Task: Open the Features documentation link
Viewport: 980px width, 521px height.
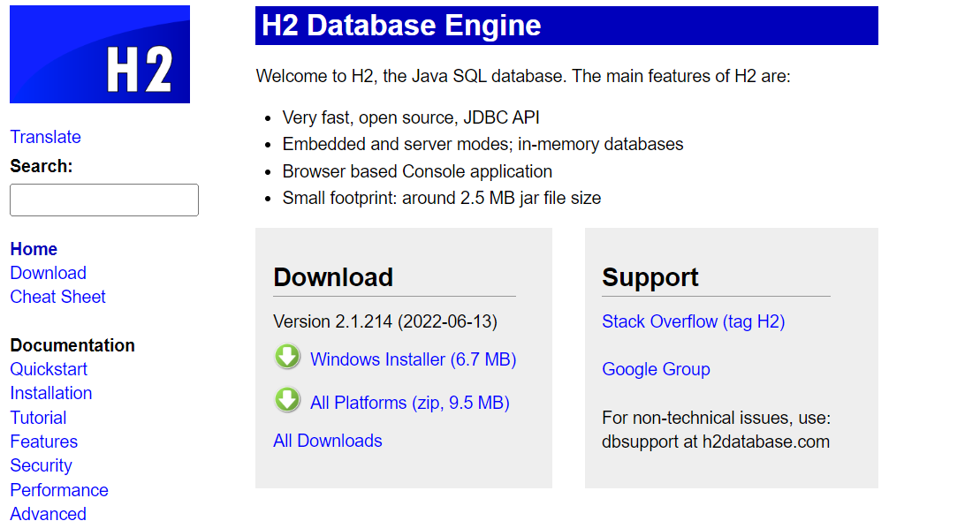Action: click(44, 442)
